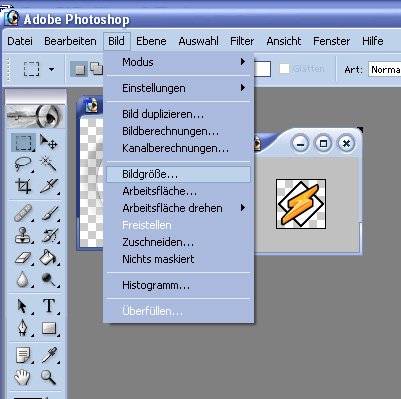This screenshot has height=399, width=401.
Task: Choose Bild duplizieren… from the menu
Action: pos(178,114)
